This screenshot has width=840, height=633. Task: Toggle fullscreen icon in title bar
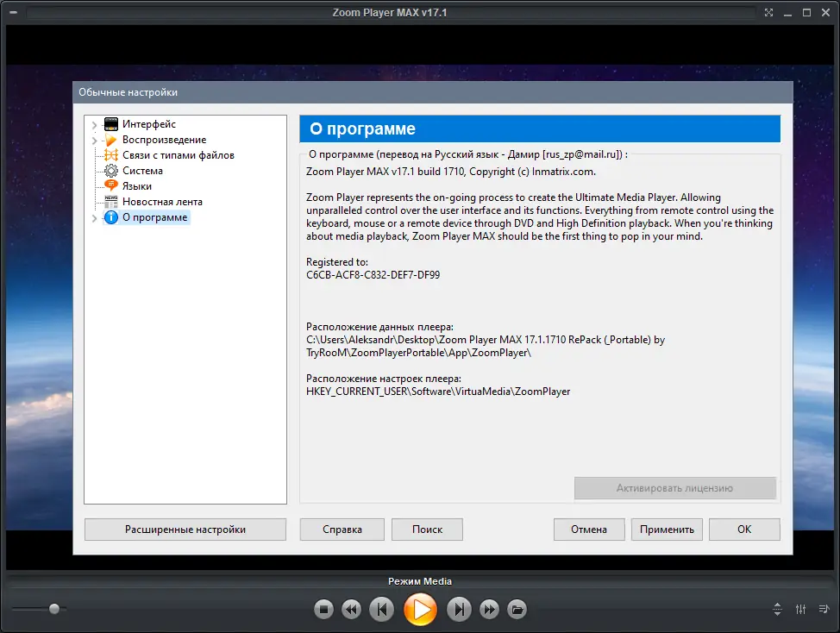pos(768,12)
